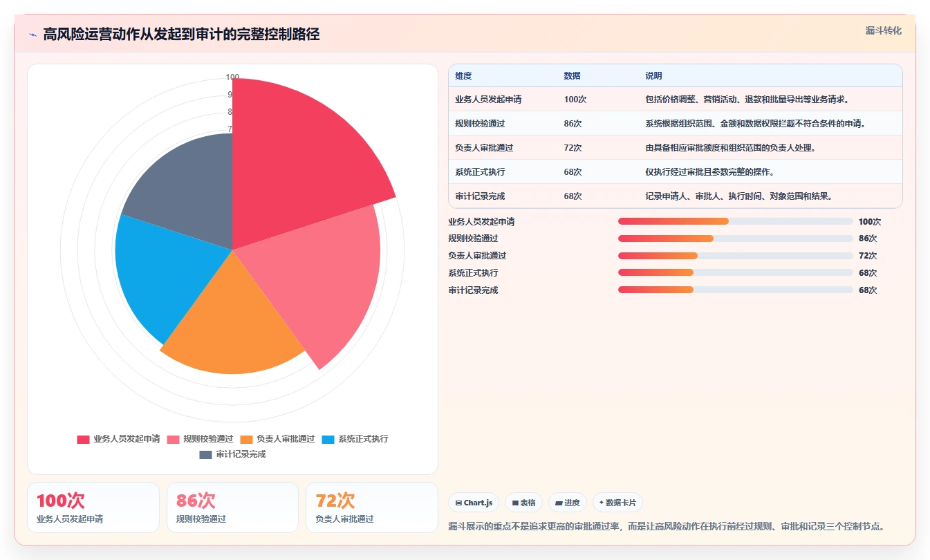The height and width of the screenshot is (560, 930).
Task: Click the 进度 tag
Action: click(568, 503)
